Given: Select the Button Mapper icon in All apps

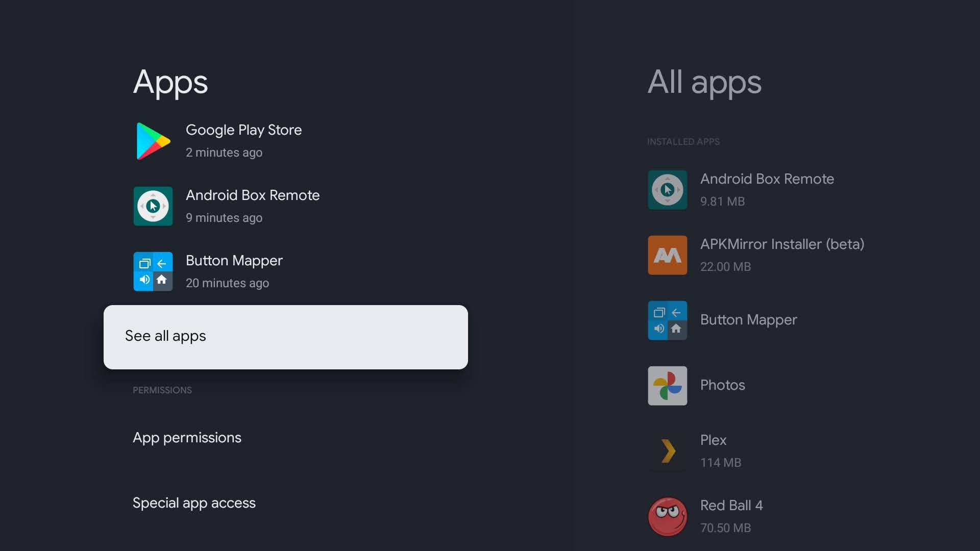Looking at the screenshot, I should (667, 320).
